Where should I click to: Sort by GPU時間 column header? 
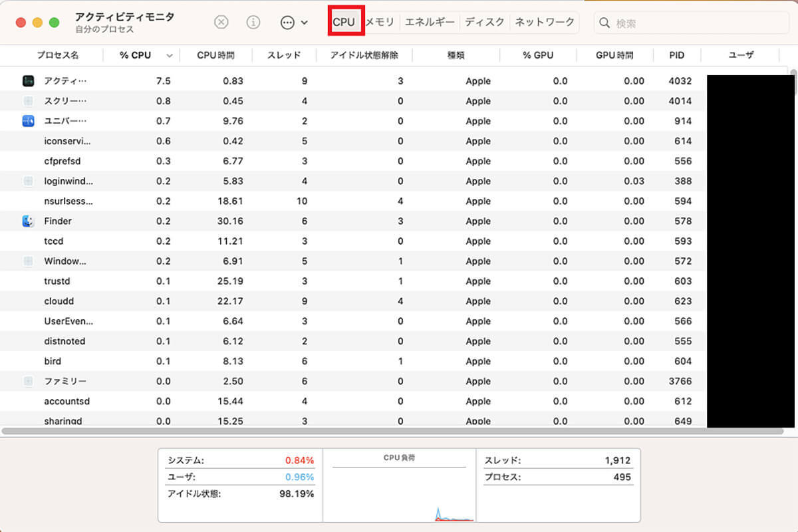614,55
